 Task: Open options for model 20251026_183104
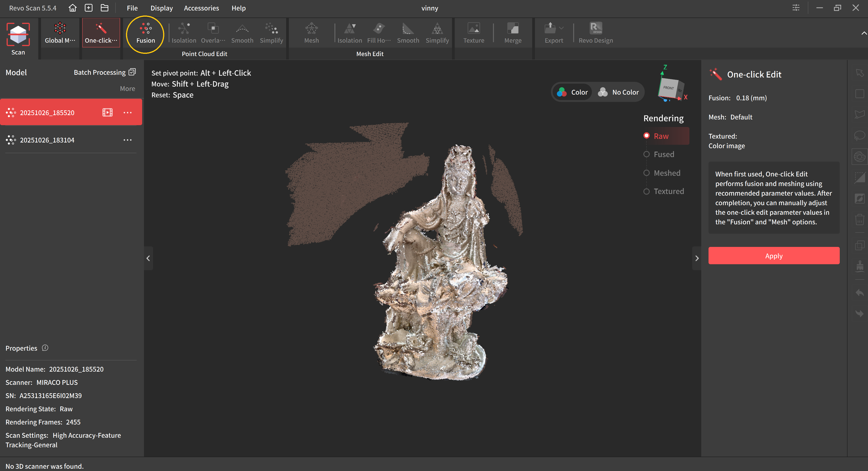[x=127, y=140]
